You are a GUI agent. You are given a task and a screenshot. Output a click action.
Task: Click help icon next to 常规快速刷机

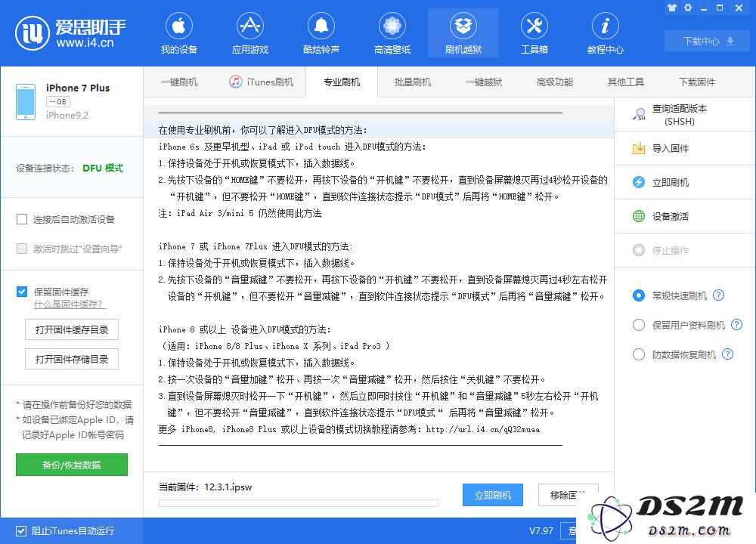coord(718,295)
